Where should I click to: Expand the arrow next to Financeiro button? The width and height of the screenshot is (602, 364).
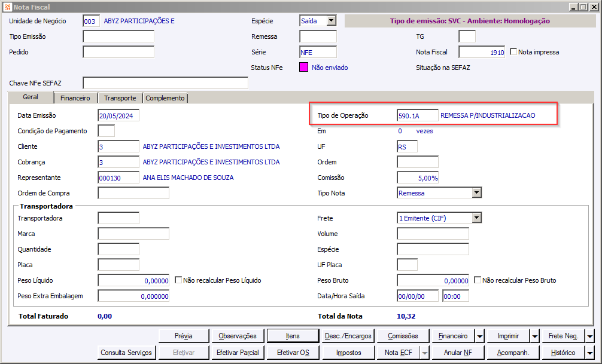point(479,336)
